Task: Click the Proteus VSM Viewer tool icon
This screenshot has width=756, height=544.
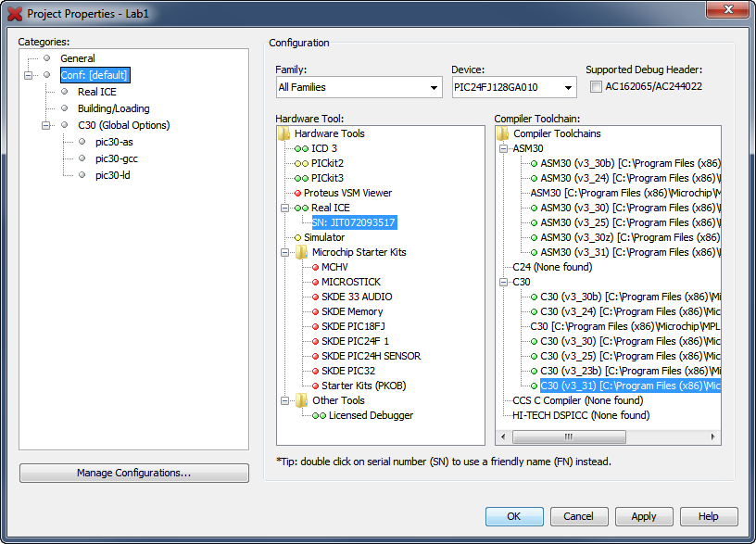Action: [x=300, y=192]
